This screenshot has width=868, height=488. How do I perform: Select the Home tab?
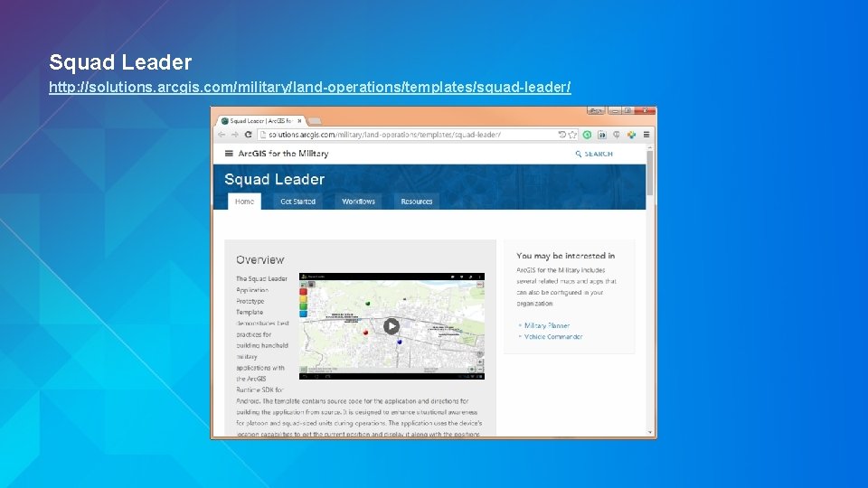(x=244, y=202)
